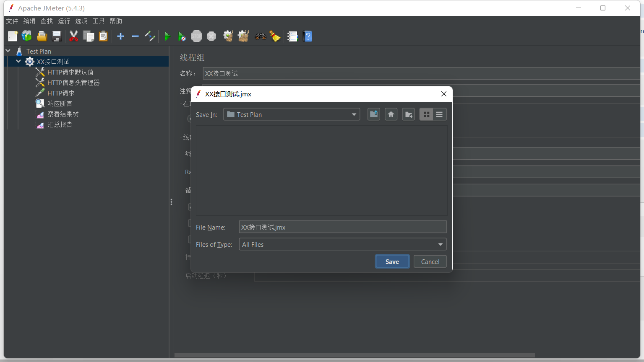Switch save dialog to details list view
644x362 pixels.
439,114
